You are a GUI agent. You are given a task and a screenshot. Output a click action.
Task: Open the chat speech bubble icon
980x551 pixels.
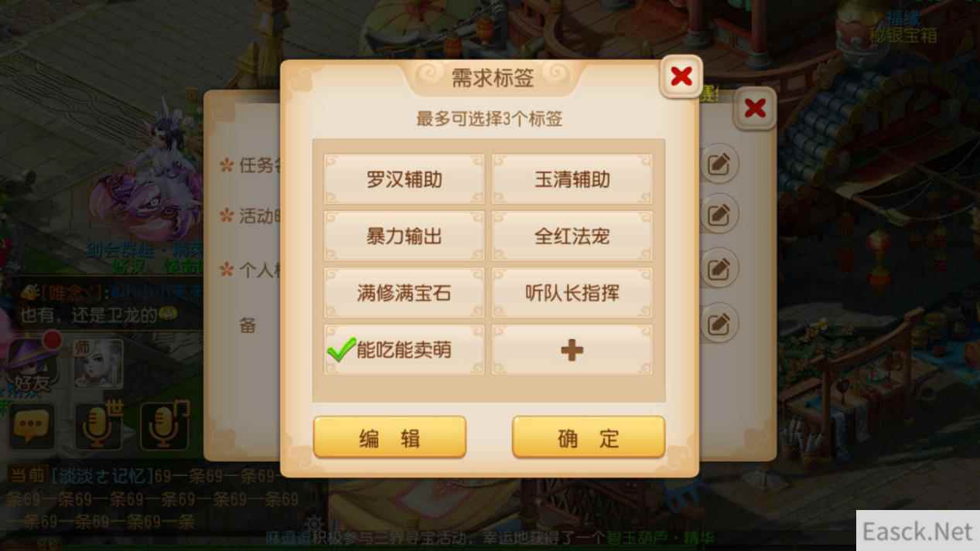coord(31,425)
